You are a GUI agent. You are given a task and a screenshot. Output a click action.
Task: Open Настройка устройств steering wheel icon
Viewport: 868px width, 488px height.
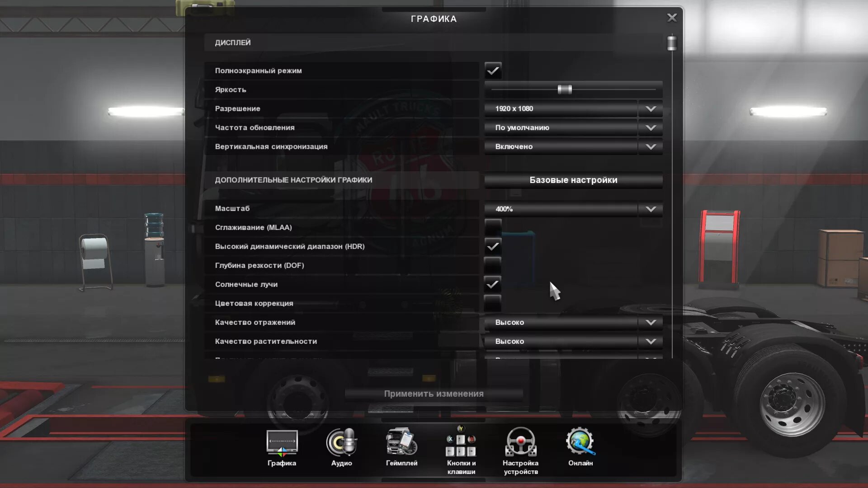coord(520,443)
